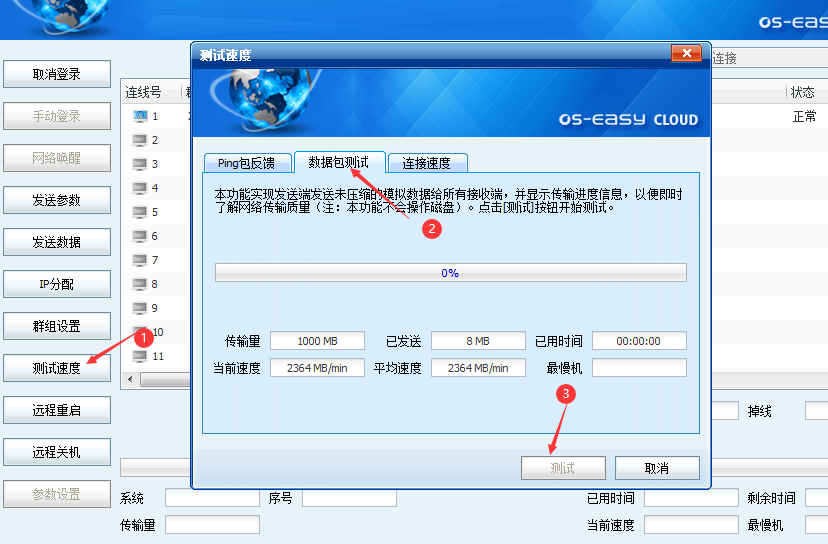Click computer icon for connection 9
This screenshot has height=544, width=828.
pyautogui.click(x=140, y=308)
